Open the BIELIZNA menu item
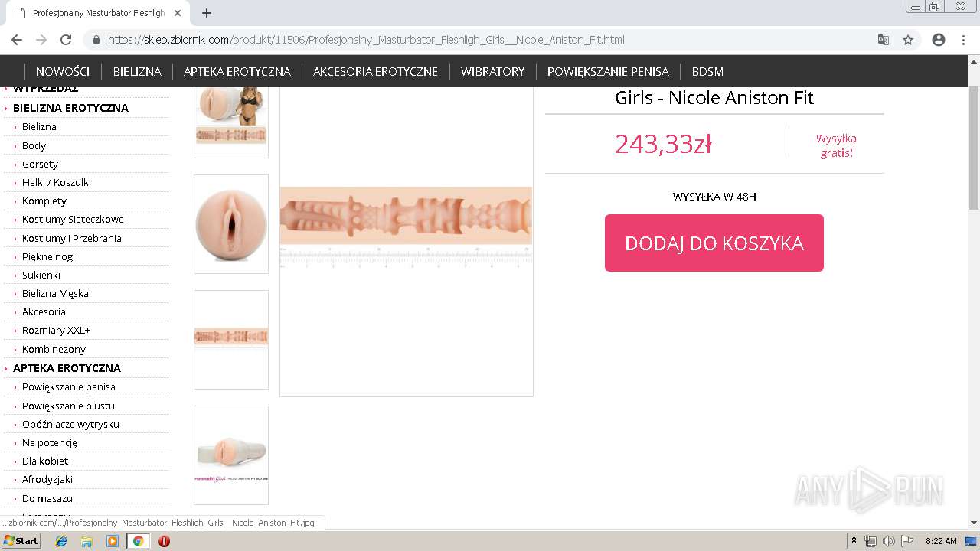The width and height of the screenshot is (980, 551). (137, 71)
